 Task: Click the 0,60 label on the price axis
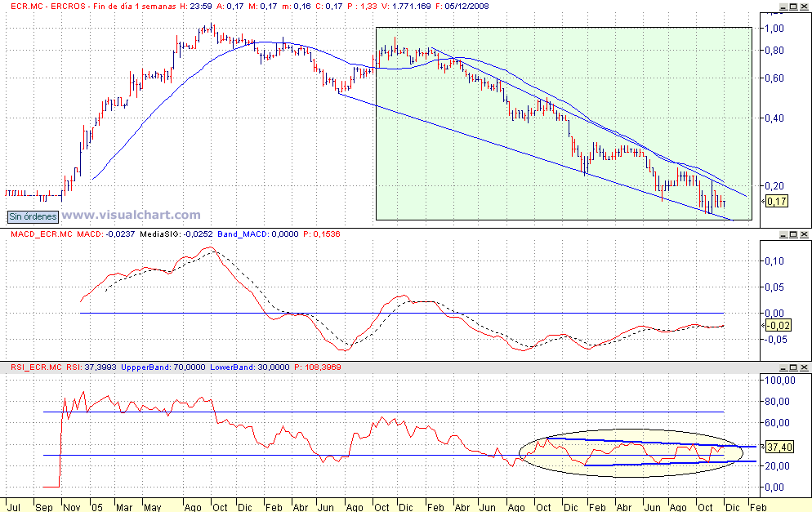[x=774, y=78]
